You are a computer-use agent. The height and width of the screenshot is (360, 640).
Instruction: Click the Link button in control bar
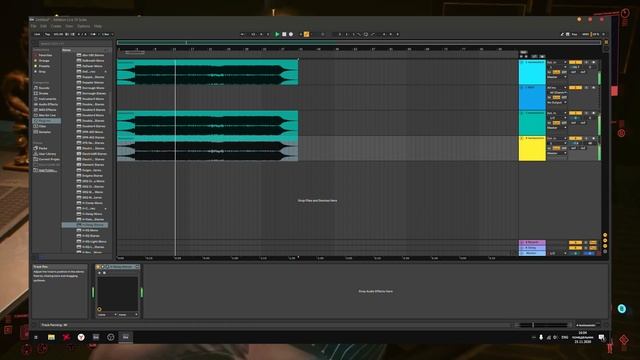(x=37, y=34)
